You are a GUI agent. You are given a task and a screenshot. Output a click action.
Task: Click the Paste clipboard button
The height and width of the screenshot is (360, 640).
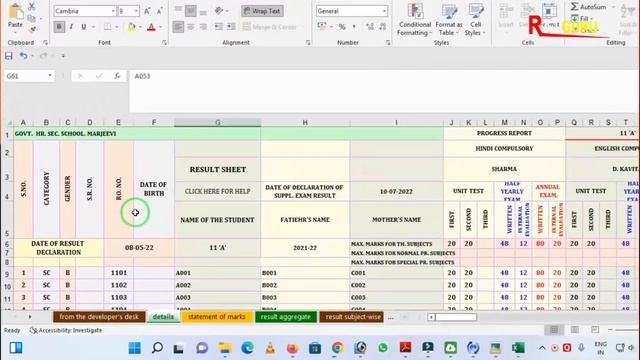click(16, 16)
